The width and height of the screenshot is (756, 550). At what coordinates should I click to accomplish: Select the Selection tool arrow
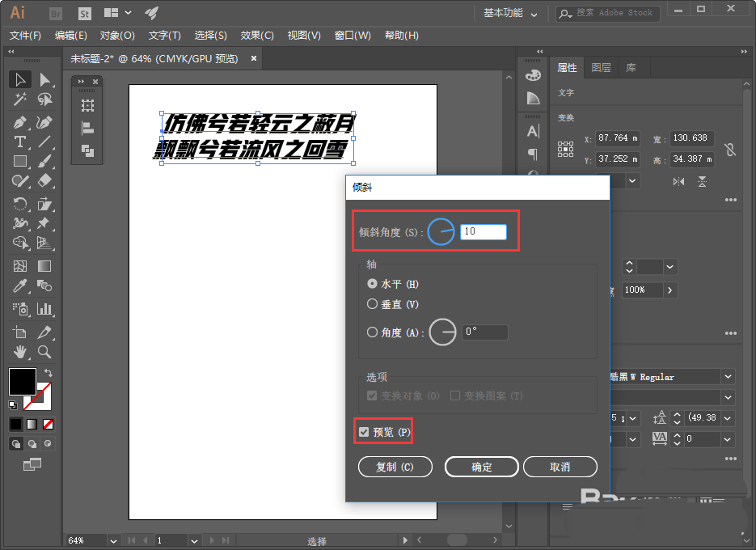[19, 79]
